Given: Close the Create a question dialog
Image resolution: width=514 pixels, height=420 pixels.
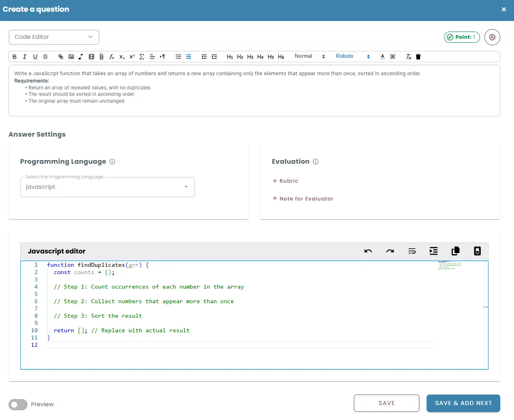Looking at the screenshot, I should click(504, 9).
